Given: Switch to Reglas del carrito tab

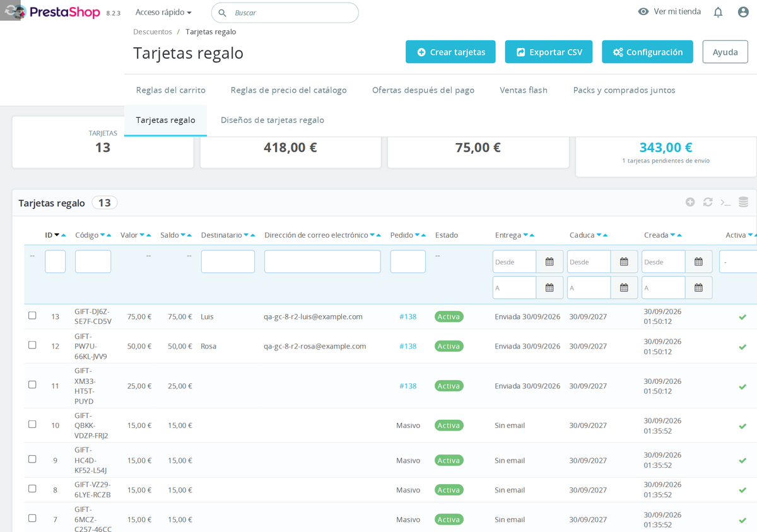Looking at the screenshot, I should [170, 90].
